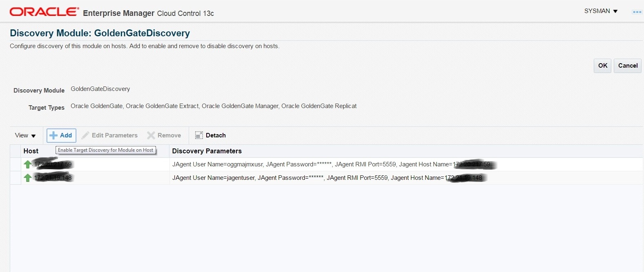Expand the SYSMAN user menu

tap(601, 11)
